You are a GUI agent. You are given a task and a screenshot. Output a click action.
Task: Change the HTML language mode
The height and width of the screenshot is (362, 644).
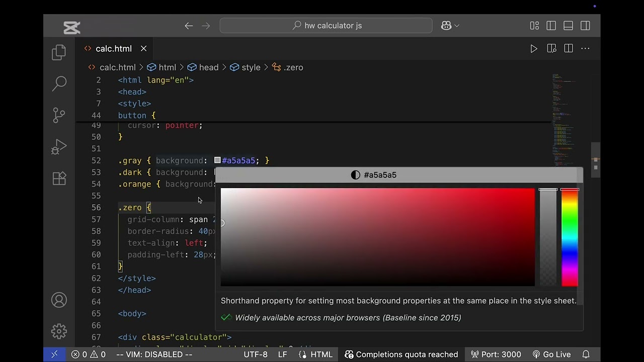point(315,354)
